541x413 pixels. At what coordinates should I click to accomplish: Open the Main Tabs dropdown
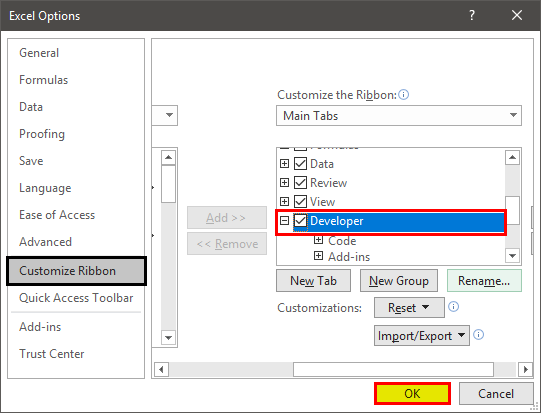(x=399, y=116)
